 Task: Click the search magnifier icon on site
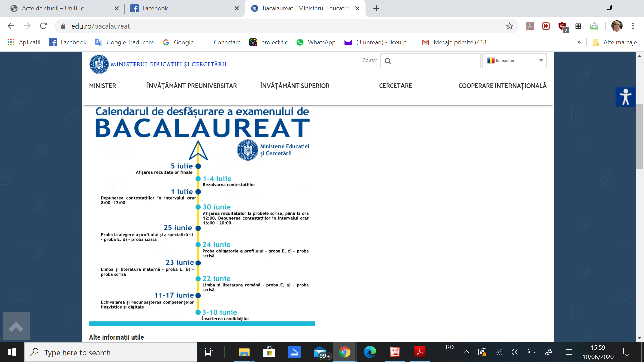[388, 61]
